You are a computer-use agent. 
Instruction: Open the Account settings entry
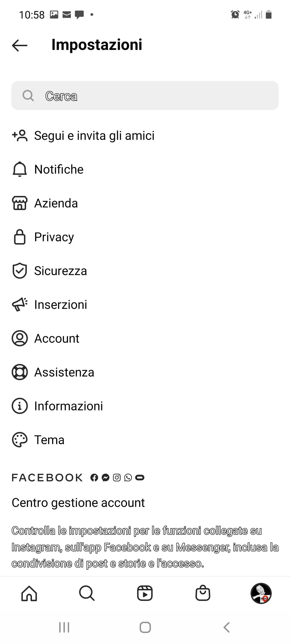(57, 338)
